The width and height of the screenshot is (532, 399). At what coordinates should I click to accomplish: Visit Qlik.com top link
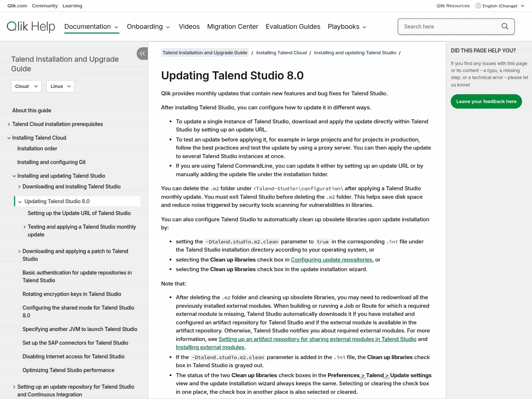click(x=17, y=6)
